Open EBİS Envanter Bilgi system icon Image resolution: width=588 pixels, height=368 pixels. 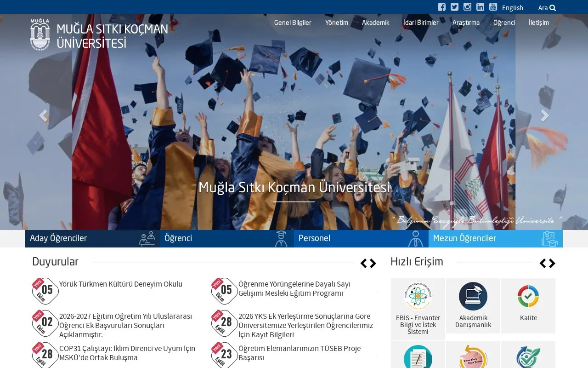tap(418, 296)
